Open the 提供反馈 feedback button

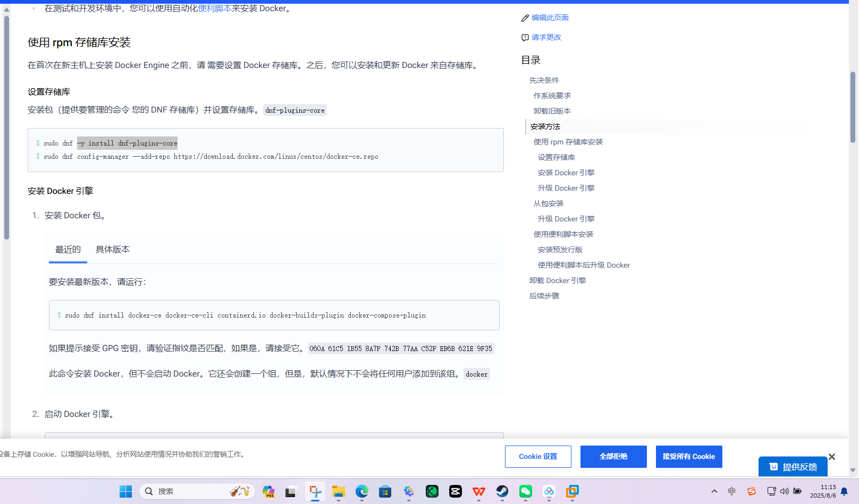click(793, 467)
